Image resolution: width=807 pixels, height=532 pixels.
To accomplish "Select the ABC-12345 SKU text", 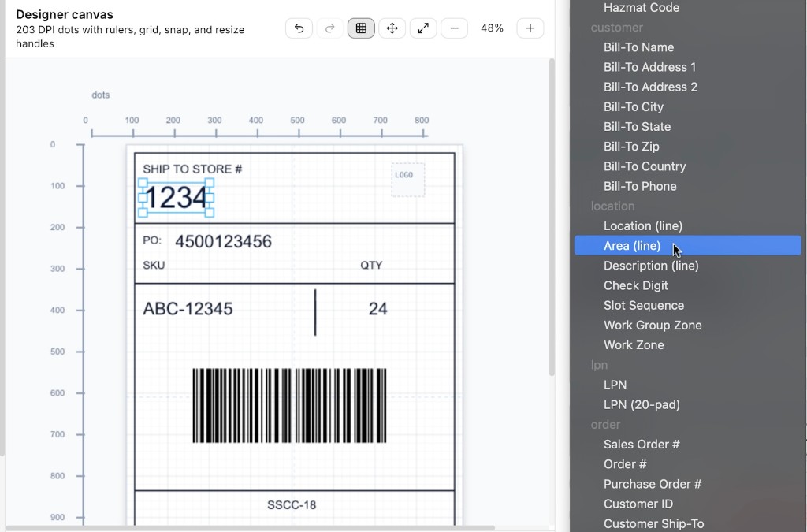I will click(188, 309).
